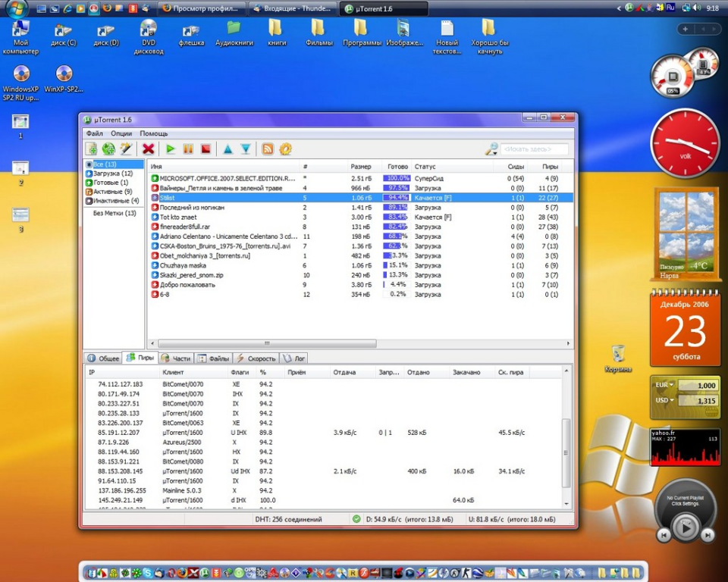Image resolution: width=728 pixels, height=582 pixels.
Task: Open the Части tab
Action: tap(177, 358)
